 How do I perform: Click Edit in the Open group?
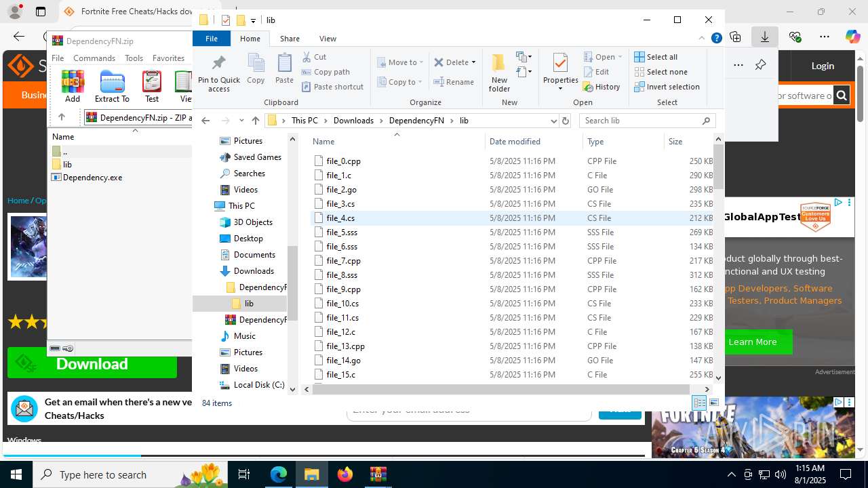(596, 72)
